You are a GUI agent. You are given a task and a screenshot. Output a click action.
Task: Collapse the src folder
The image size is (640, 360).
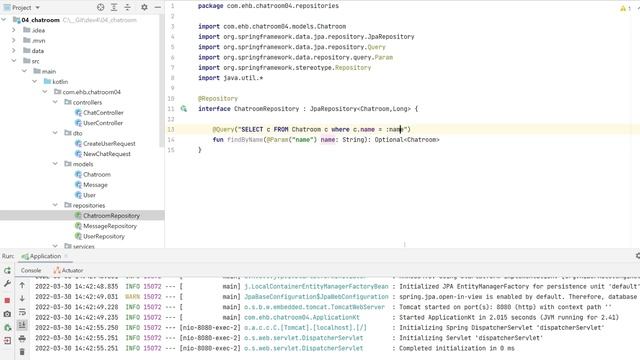click(14, 61)
